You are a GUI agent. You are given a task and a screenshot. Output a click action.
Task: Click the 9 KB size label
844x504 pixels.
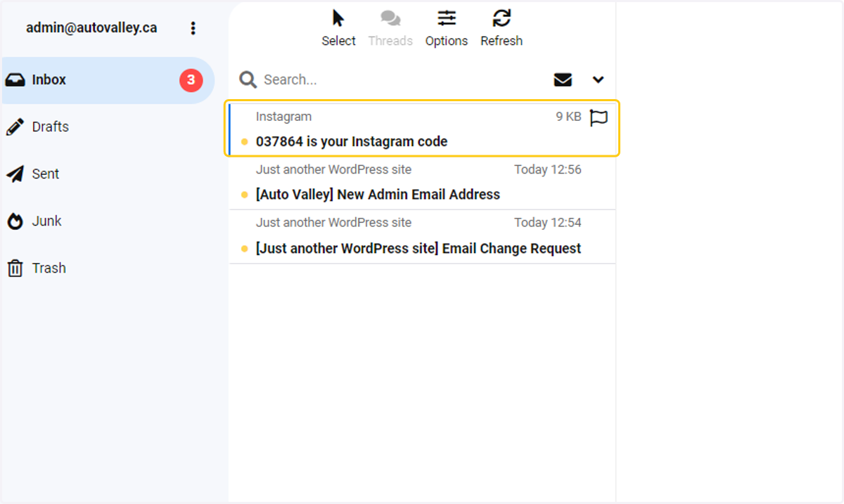pyautogui.click(x=568, y=117)
